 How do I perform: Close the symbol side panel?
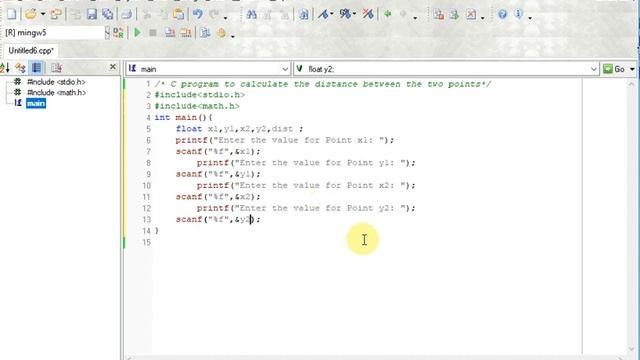click(x=113, y=67)
